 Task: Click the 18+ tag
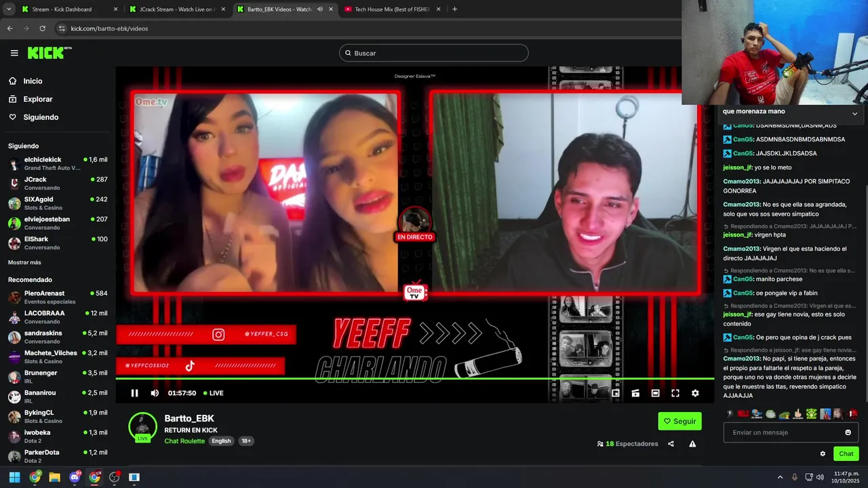pyautogui.click(x=246, y=441)
